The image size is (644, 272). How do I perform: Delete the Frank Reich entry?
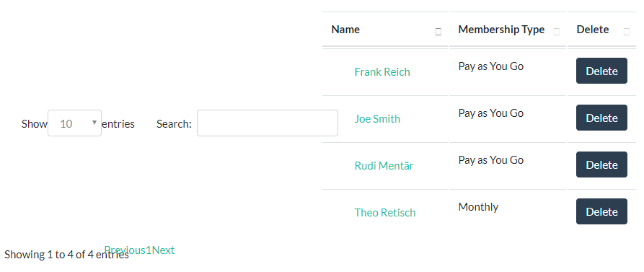(x=601, y=71)
